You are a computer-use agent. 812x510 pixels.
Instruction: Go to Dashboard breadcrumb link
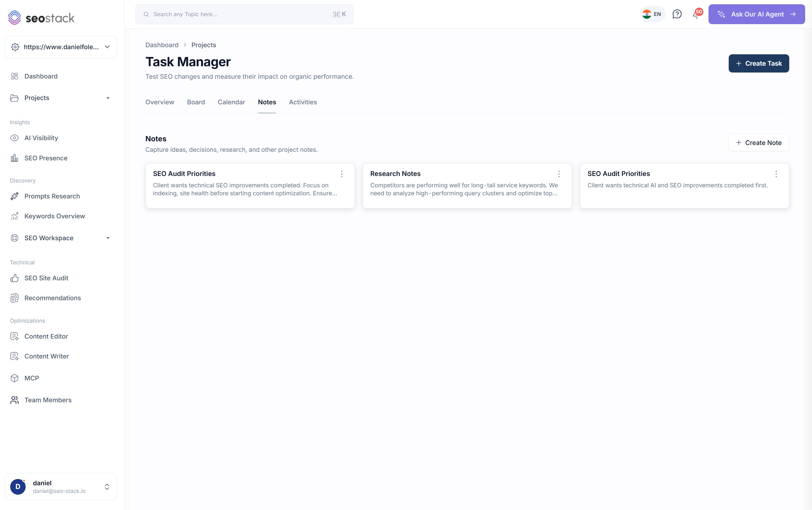162,45
